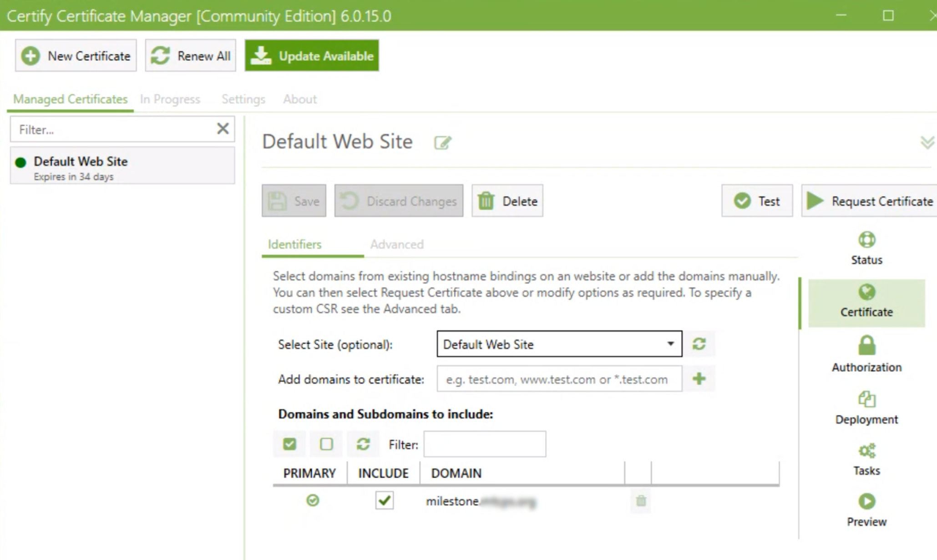The image size is (937, 560).
Task: Open the Settings tab
Action: (x=243, y=99)
